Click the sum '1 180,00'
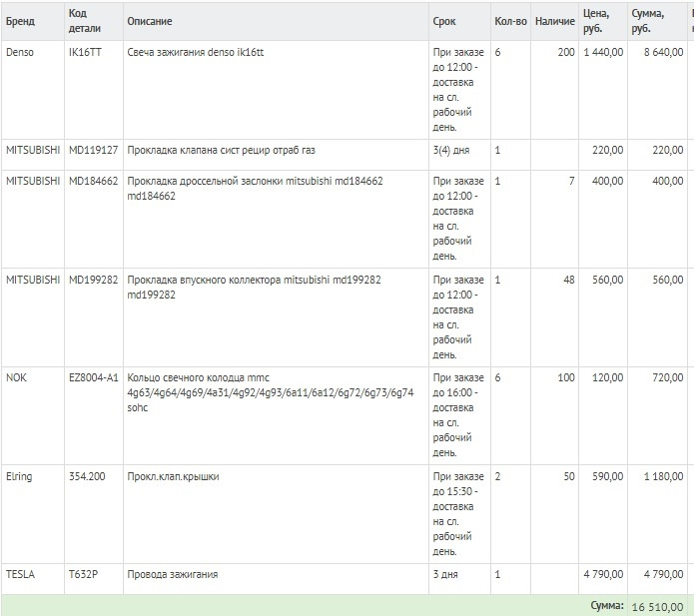The width and height of the screenshot is (694, 616). tap(663, 476)
